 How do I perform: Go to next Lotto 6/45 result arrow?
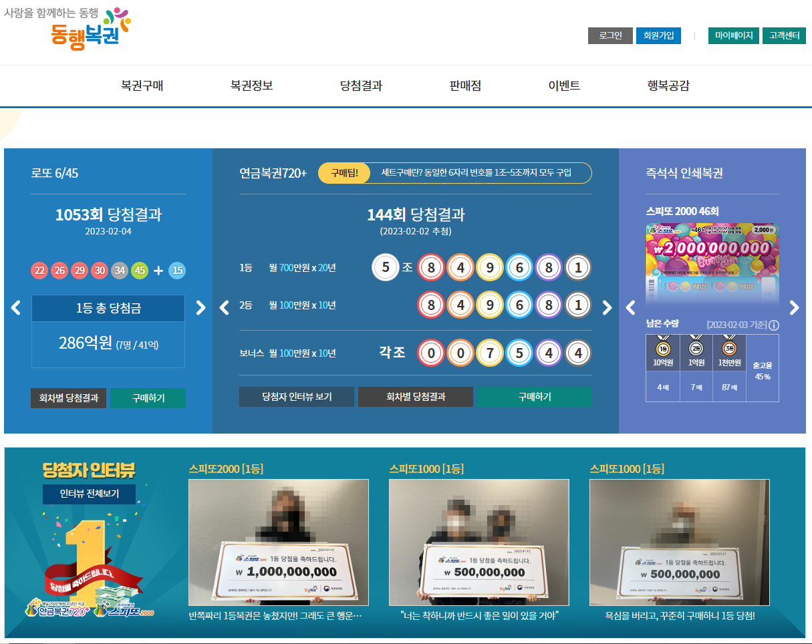[x=200, y=307]
